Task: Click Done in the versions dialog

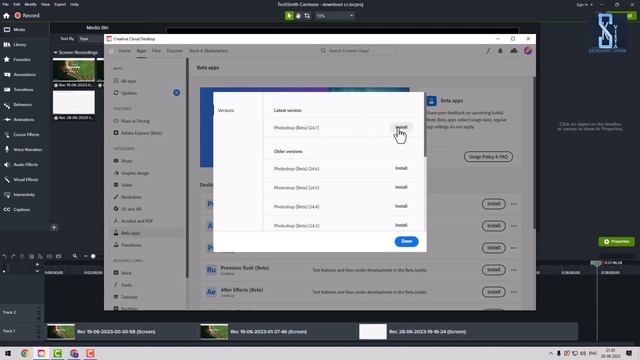Action: tap(406, 242)
